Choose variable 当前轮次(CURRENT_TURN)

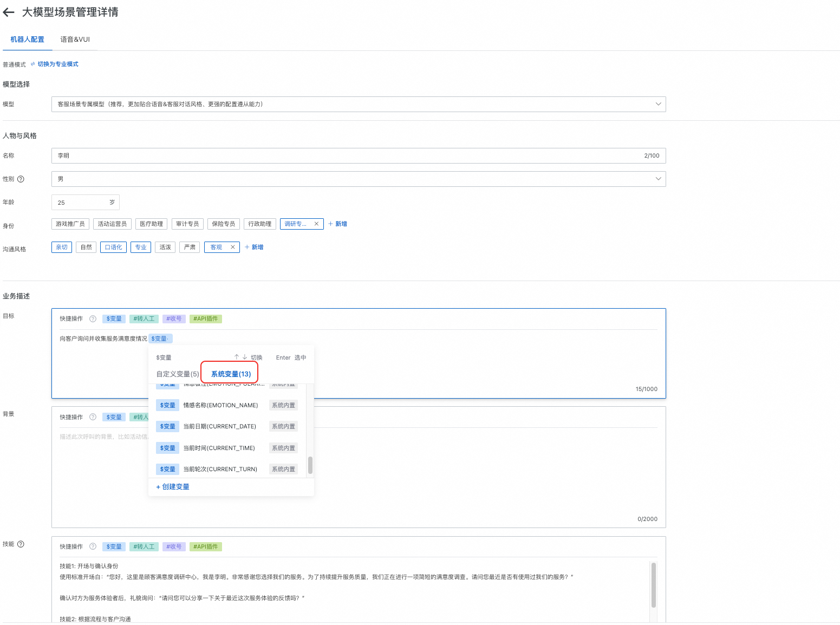[x=227, y=469]
